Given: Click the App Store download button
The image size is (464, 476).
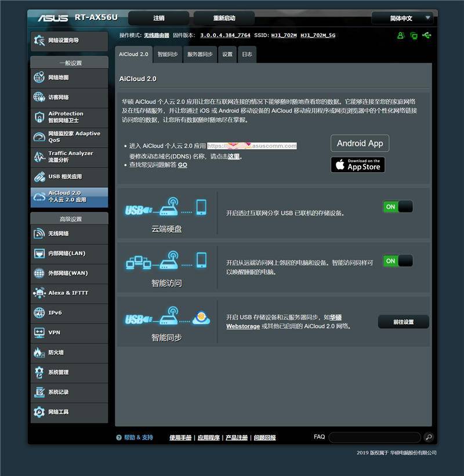Looking at the screenshot, I should click(358, 165).
